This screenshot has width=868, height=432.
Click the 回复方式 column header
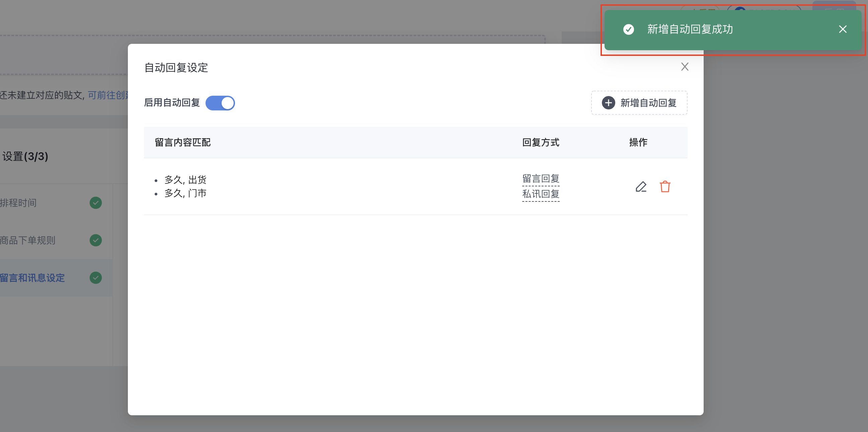pos(541,143)
